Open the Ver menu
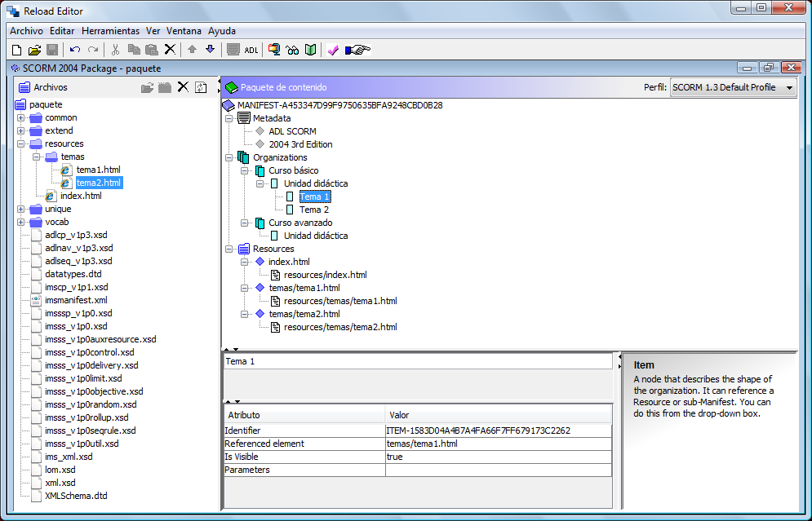This screenshot has width=812, height=521. click(x=153, y=31)
